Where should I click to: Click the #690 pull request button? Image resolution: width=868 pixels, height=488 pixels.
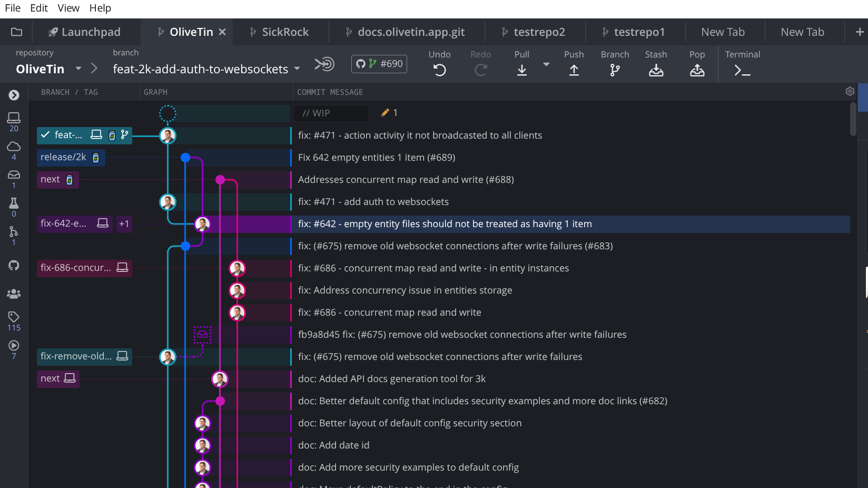pyautogui.click(x=379, y=64)
